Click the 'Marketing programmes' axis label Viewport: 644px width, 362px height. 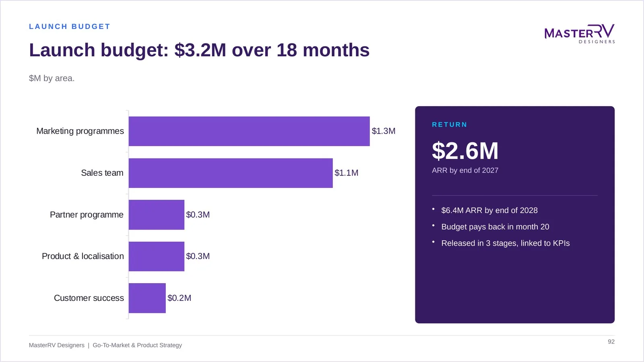[80, 131]
